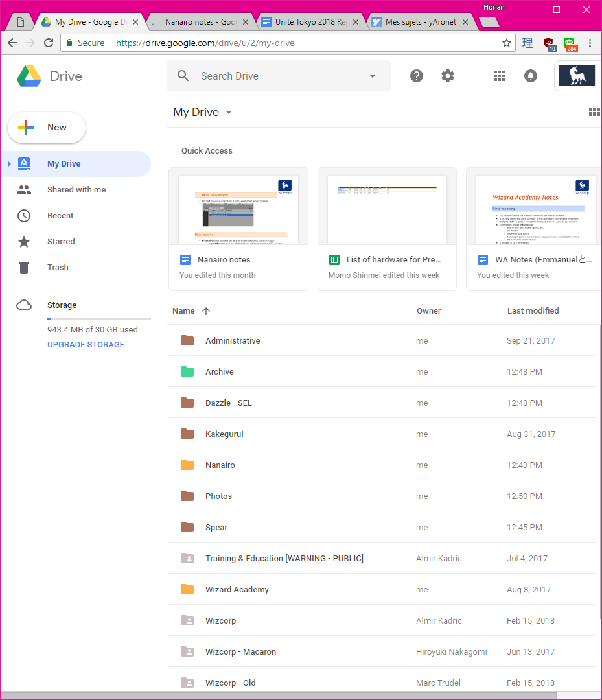Open Shared with me section
Image resolution: width=602 pixels, height=700 pixels.
[x=76, y=190]
